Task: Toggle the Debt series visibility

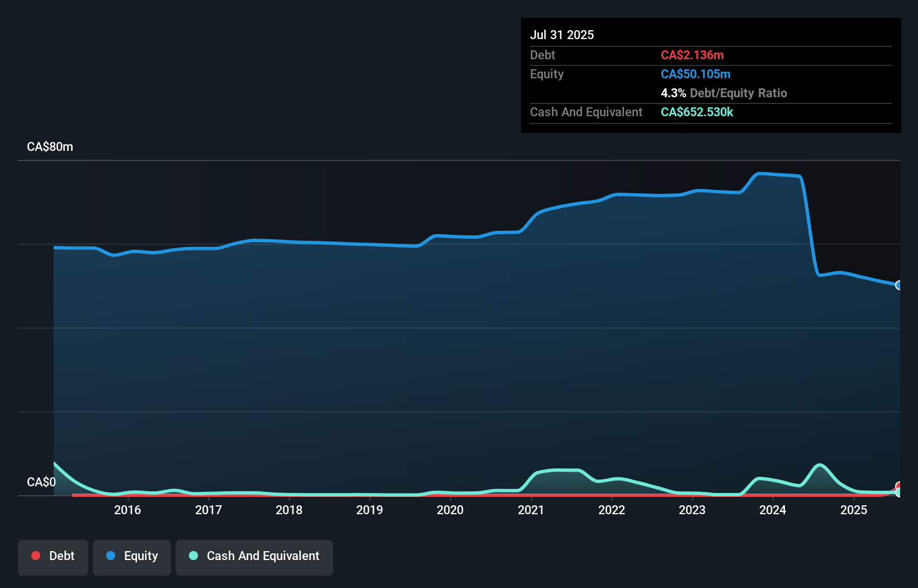Action: coord(53,556)
